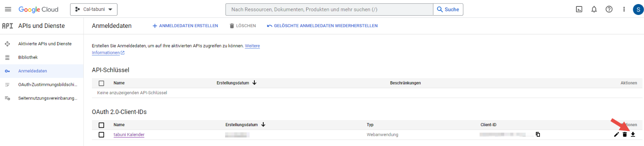This screenshot has height=146, width=644.
Task: Sort API-Schlüssel by Erstellungsdatum arrow
Action: coord(254,83)
